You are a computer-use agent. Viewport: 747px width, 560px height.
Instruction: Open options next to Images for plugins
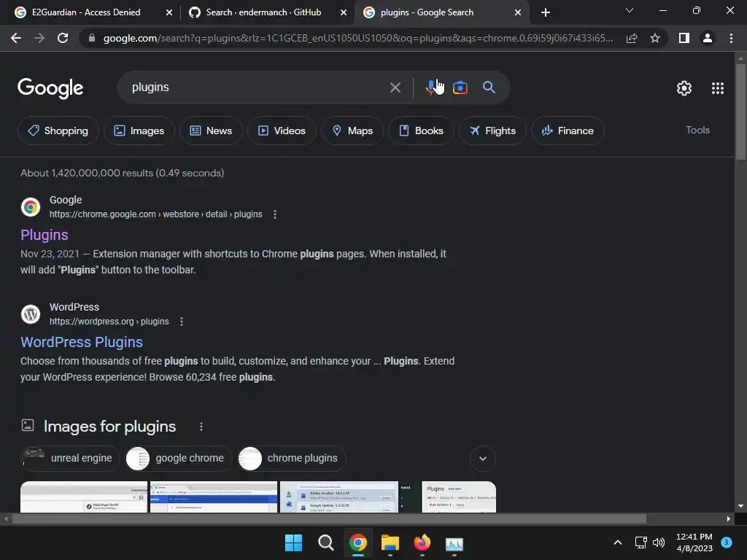(x=201, y=427)
